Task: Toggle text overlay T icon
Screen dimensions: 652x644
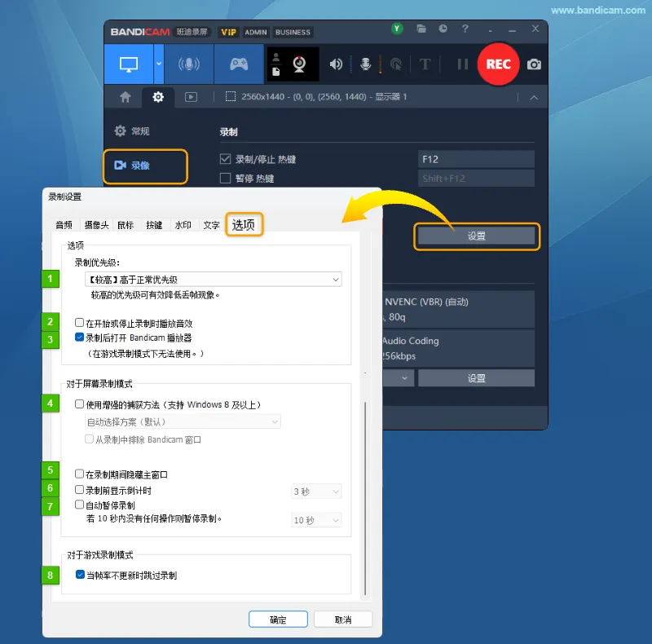Action: (425, 64)
